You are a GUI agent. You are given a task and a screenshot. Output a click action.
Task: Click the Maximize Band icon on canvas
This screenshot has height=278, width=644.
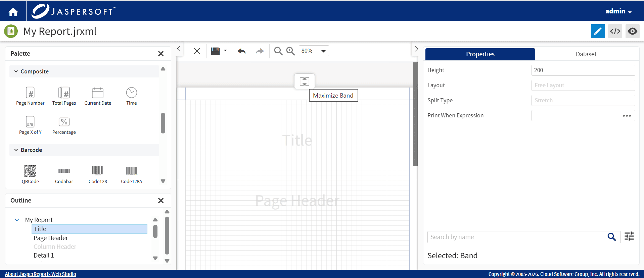coord(305,81)
